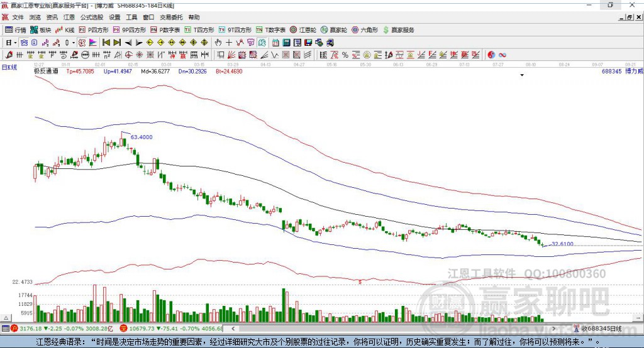Open the calculator icon
Screen dimensions: 644x348
click(x=287, y=43)
